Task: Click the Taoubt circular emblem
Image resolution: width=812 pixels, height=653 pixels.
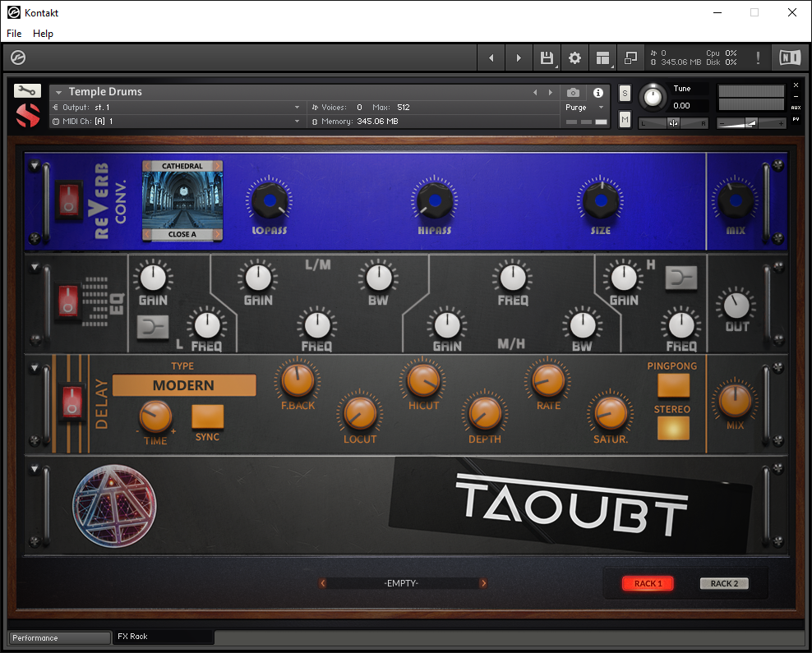Action: tap(114, 505)
